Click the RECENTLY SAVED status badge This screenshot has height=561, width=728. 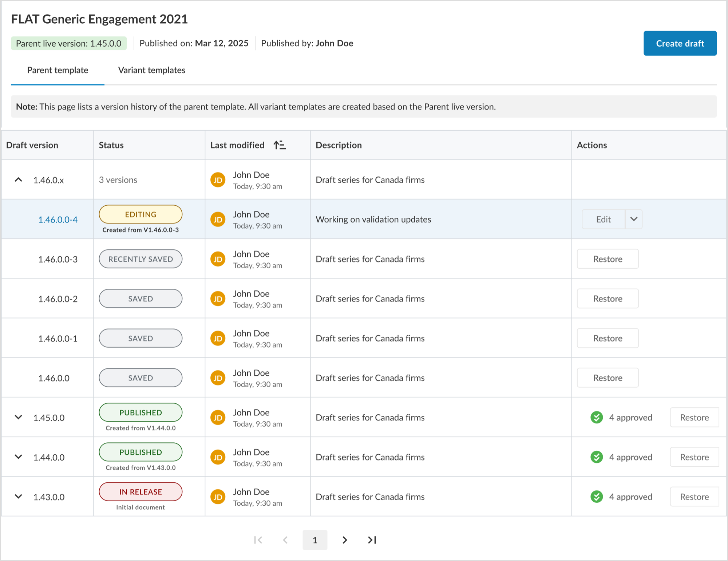point(141,259)
